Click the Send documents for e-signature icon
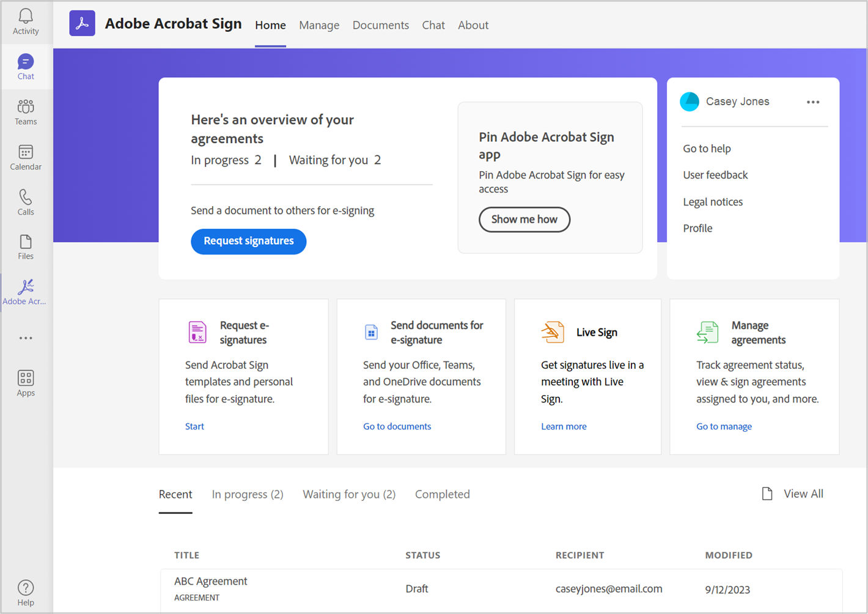Viewport: 868px width, 614px height. (x=371, y=332)
